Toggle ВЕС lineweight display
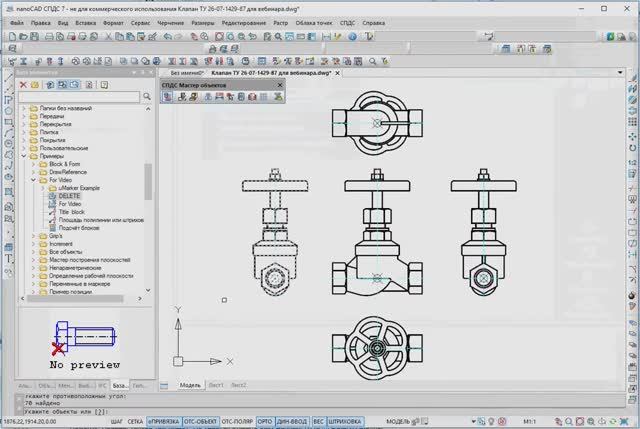Image resolution: width=640 pixels, height=429 pixels. pos(319,422)
